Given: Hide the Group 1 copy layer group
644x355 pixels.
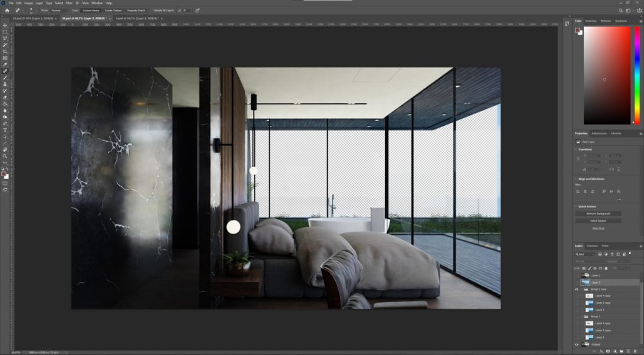Looking at the screenshot, I should pyautogui.click(x=577, y=289).
